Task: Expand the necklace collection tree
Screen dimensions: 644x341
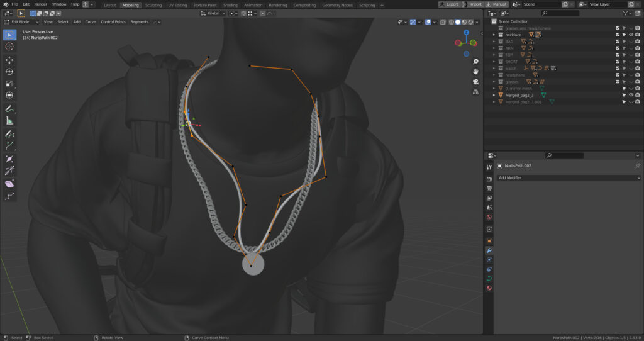Action: [x=494, y=35]
